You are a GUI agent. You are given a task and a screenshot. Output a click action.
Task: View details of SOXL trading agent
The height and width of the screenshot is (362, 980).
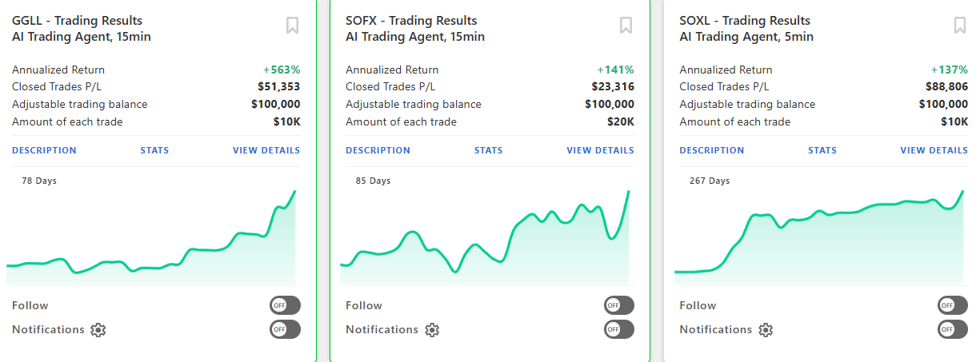[x=934, y=150]
